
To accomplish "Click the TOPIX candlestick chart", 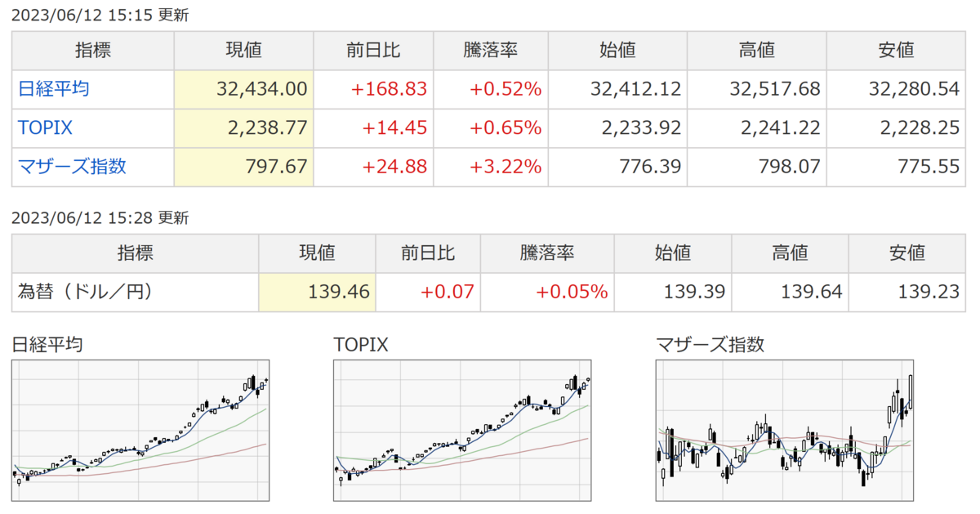I will tap(463, 430).
